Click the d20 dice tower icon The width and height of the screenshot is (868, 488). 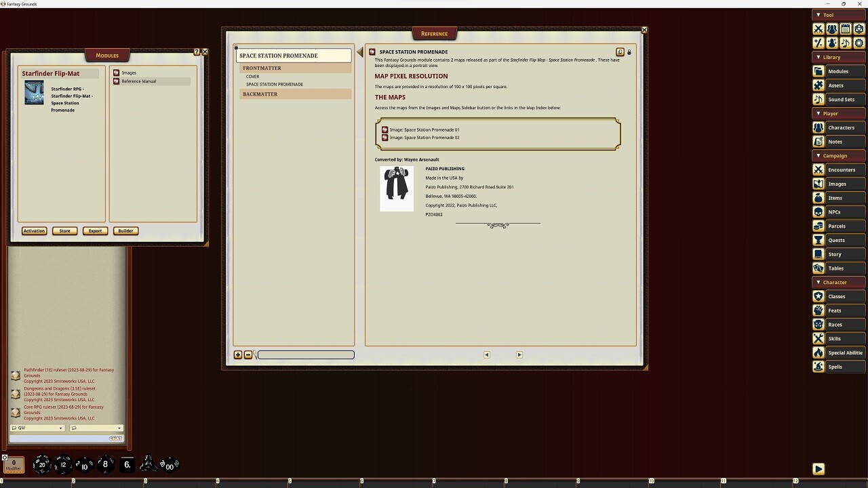coord(859,28)
